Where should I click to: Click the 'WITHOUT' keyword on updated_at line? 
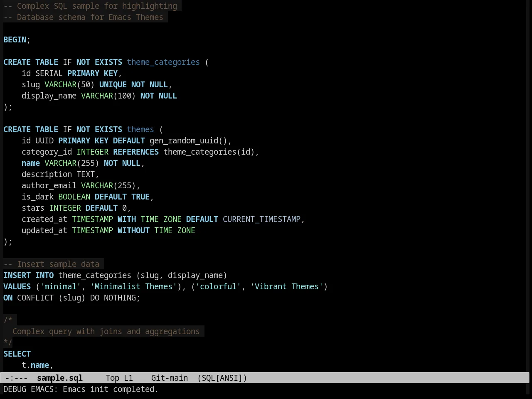(133, 231)
